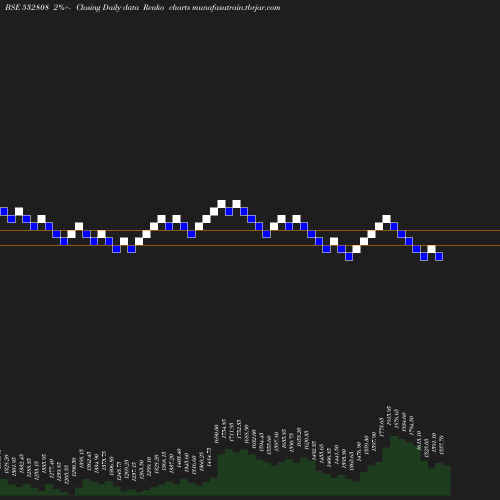Screen dimensions: 500x500
Task: Click the rightmost white Renko brick
Action: pos(431,249)
